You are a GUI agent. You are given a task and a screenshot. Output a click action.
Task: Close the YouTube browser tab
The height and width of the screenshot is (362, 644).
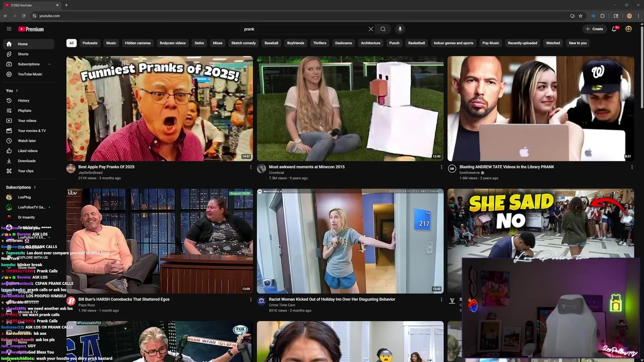pos(57,5)
